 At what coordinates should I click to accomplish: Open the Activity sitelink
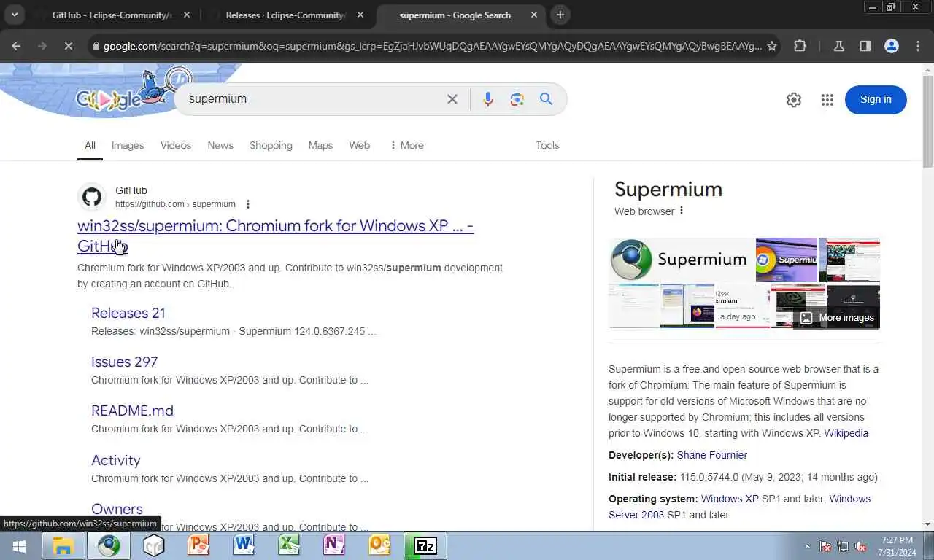coord(115,460)
